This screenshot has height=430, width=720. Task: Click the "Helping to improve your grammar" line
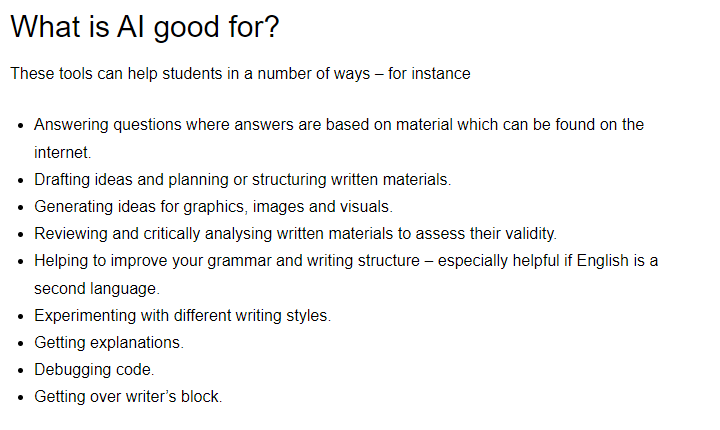pos(345,261)
